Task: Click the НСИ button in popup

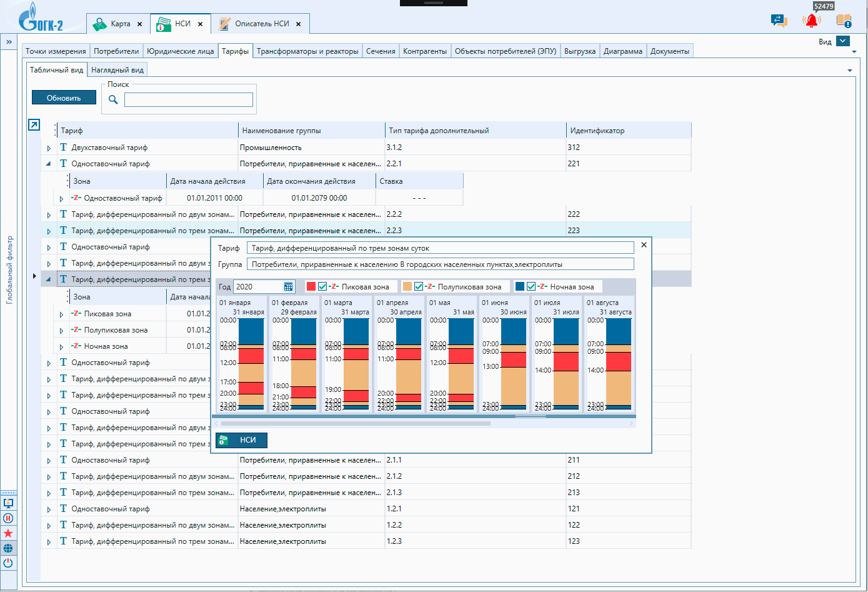Action: tap(241, 440)
